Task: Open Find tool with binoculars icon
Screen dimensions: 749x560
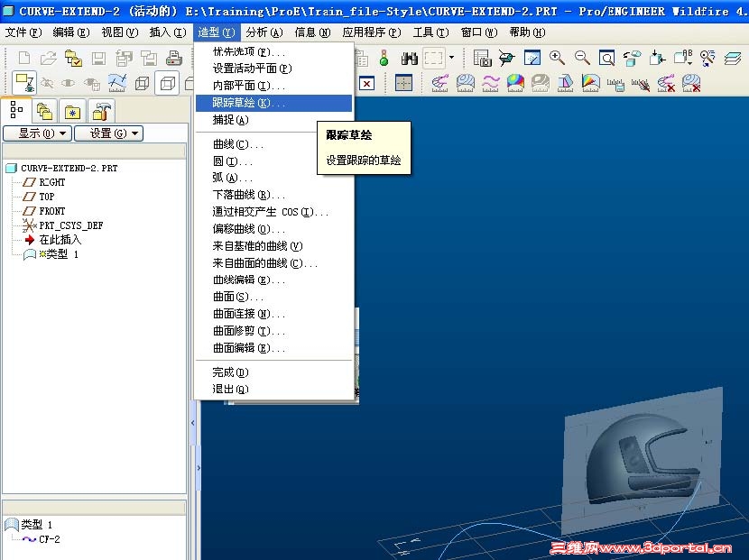Action: (410, 59)
